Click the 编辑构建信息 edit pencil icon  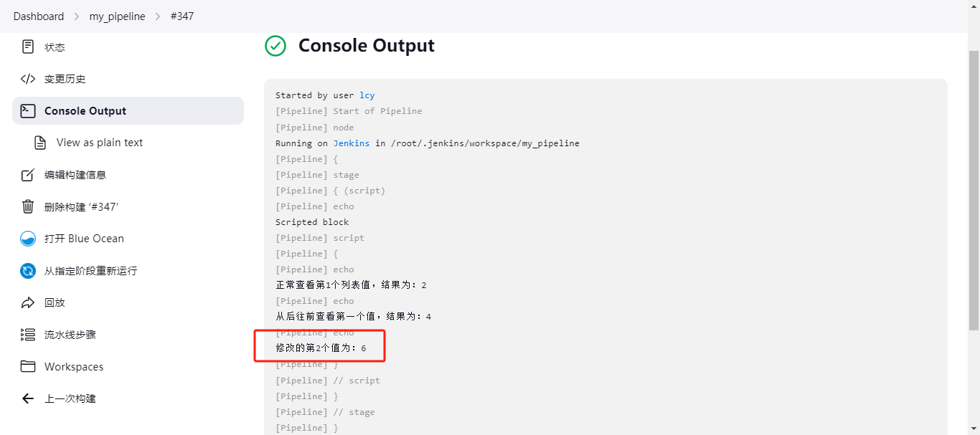(x=28, y=175)
